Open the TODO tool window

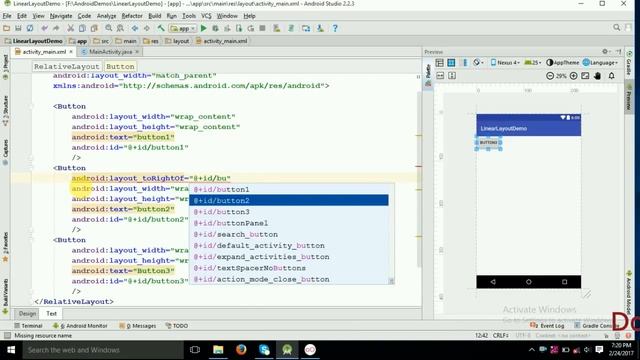pos(177,326)
